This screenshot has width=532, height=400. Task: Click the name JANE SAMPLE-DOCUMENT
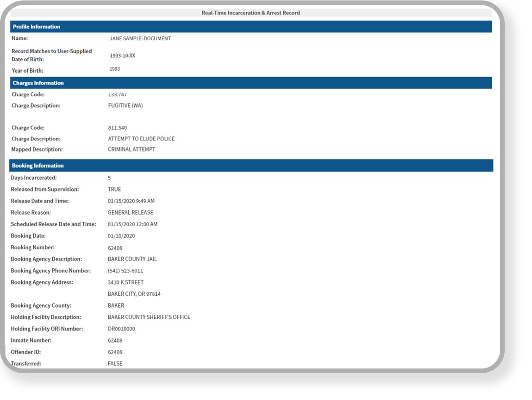click(x=140, y=39)
